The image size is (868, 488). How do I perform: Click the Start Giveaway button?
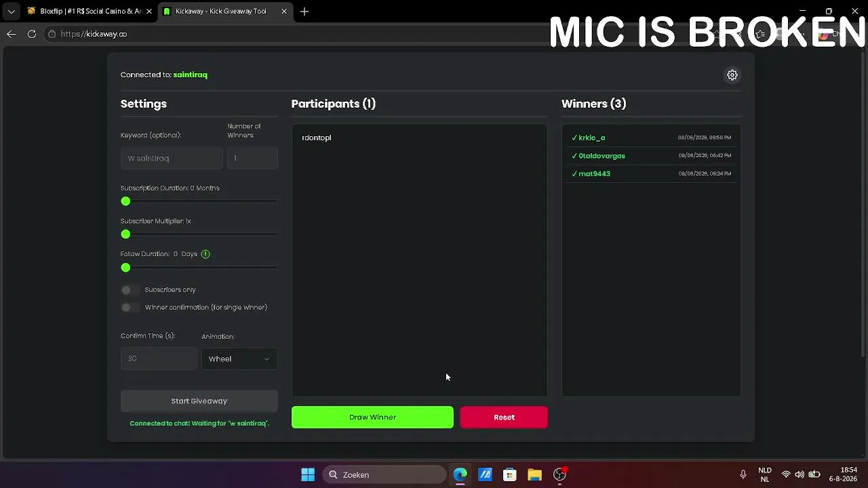199,401
